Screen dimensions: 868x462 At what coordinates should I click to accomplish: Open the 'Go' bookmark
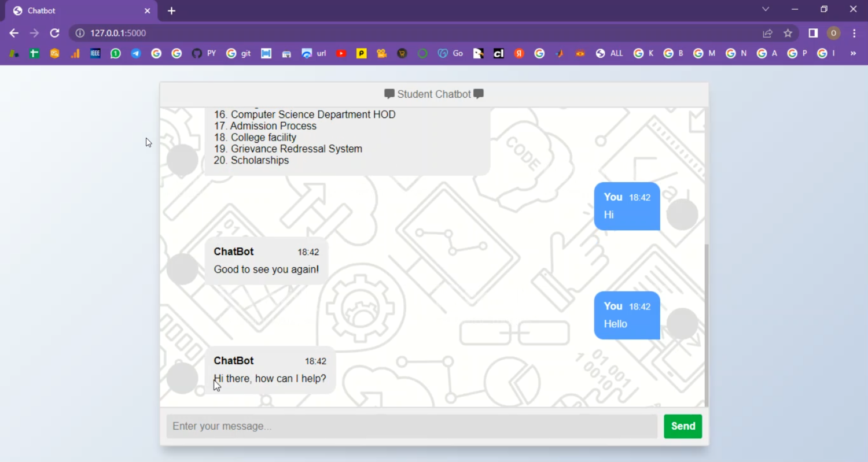(x=450, y=53)
